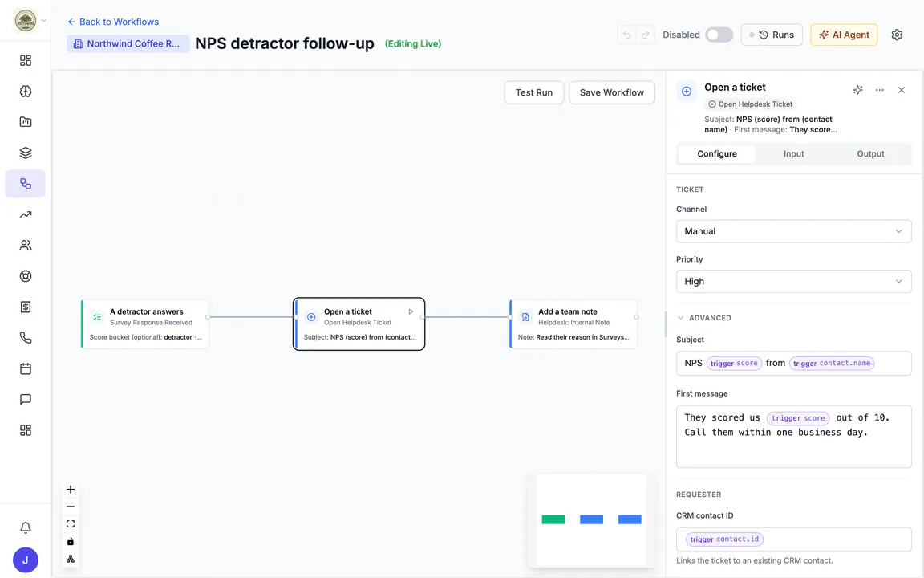Open the billing dollar icon in sidebar
Viewport: 924px width, 578px height.
26,307
